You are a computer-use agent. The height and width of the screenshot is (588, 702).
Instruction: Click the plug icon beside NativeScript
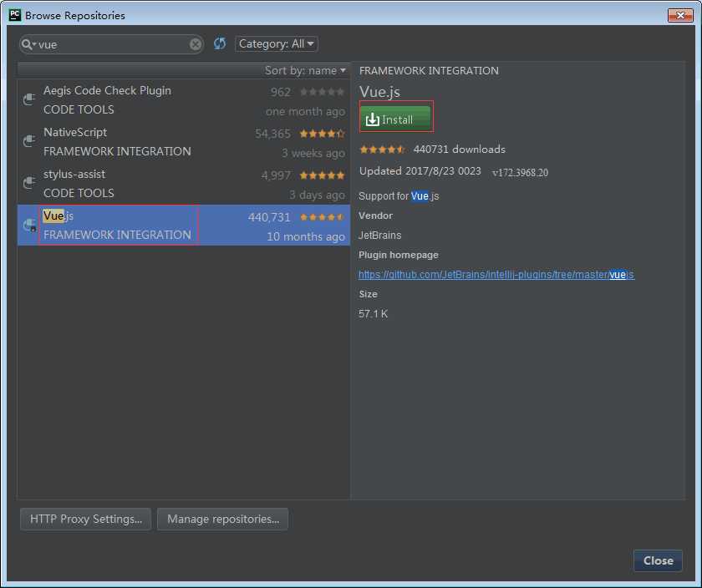pyautogui.click(x=29, y=141)
